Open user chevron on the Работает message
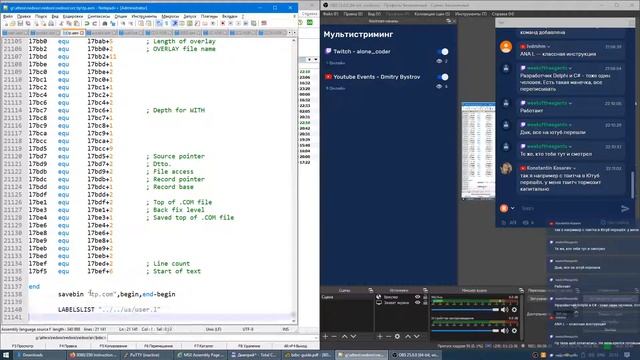The height and width of the screenshot is (360, 640). click(x=570, y=103)
